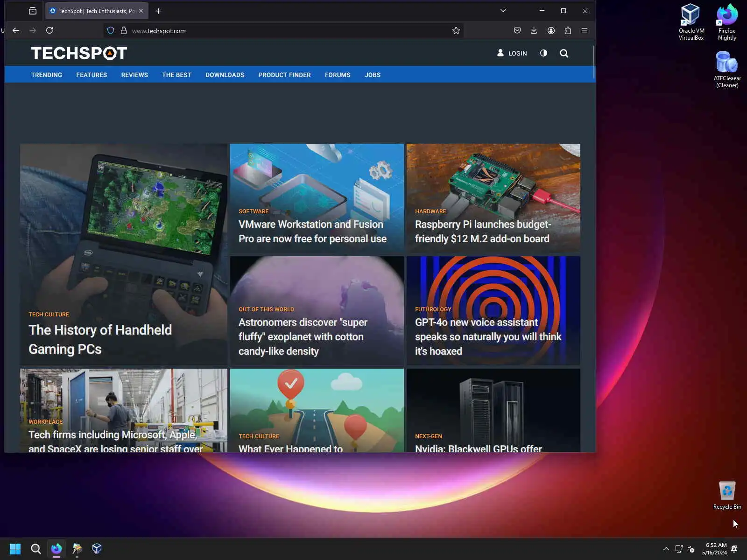The width and height of the screenshot is (747, 560).
Task: Click the tracking protection shield icon
Action: 111,31
